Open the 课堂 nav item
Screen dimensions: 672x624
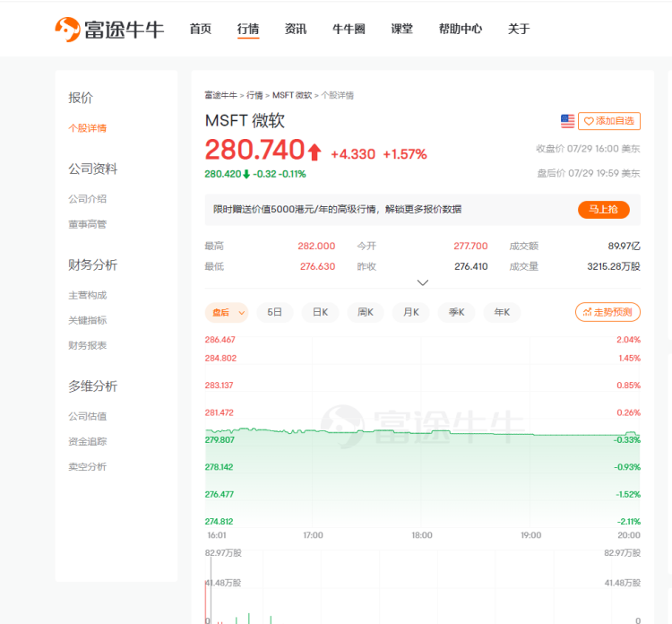(402, 30)
